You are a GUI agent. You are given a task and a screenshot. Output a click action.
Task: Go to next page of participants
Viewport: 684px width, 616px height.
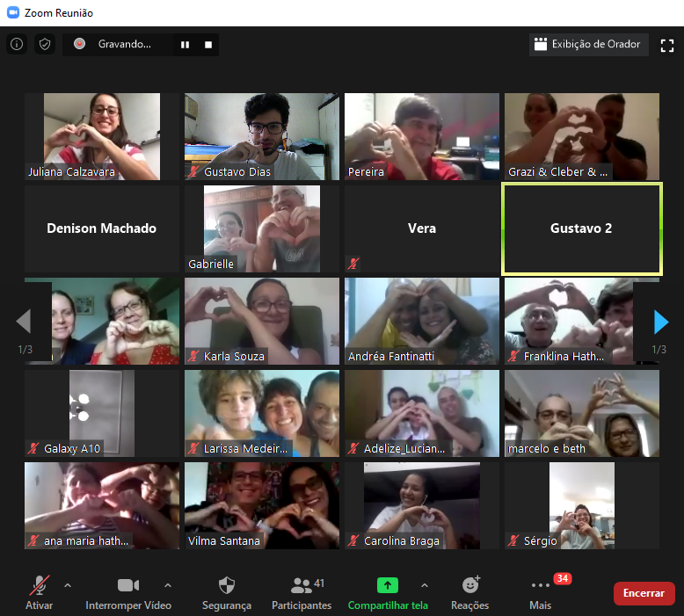pos(661,322)
